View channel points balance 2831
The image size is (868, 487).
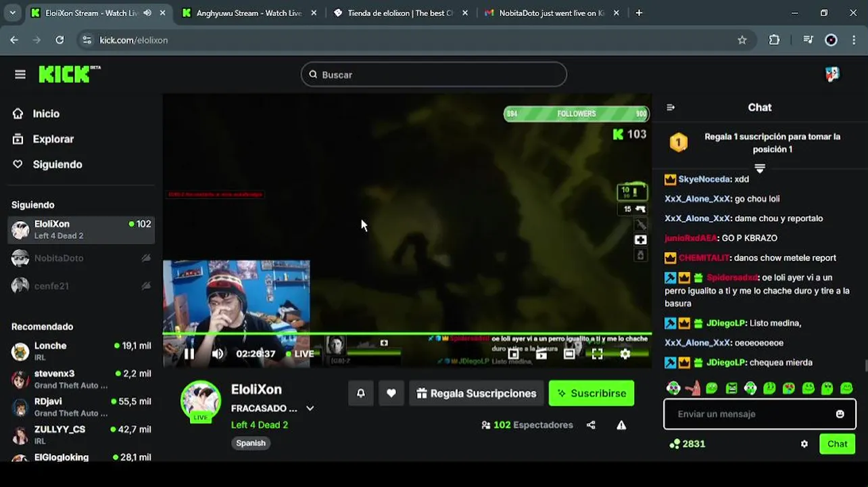point(687,444)
